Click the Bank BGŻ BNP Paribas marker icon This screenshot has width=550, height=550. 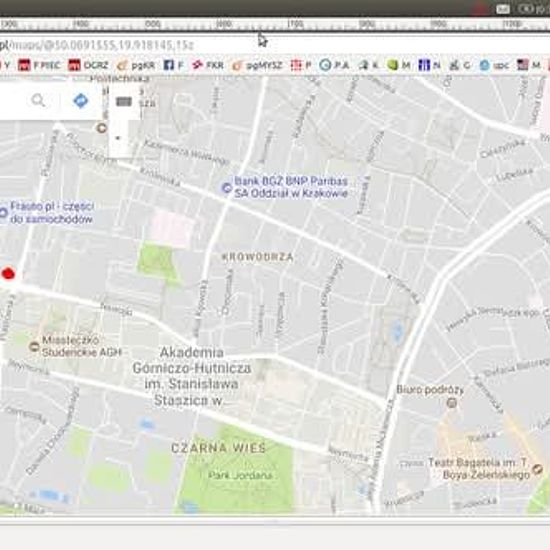tap(227, 188)
